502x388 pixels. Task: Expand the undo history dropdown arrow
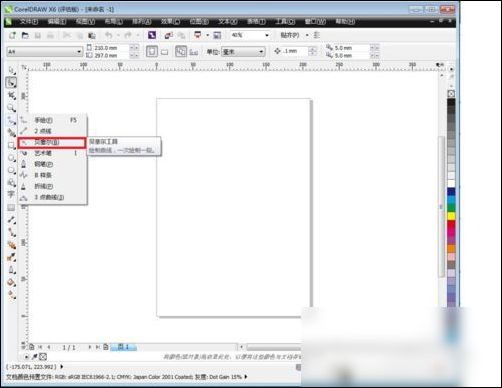(x=118, y=35)
